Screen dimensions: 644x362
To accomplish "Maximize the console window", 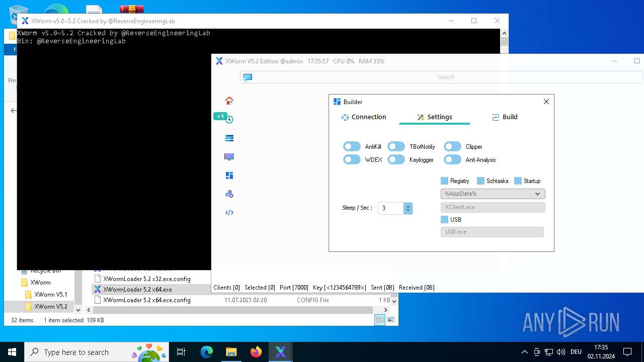I will tap(473, 21).
